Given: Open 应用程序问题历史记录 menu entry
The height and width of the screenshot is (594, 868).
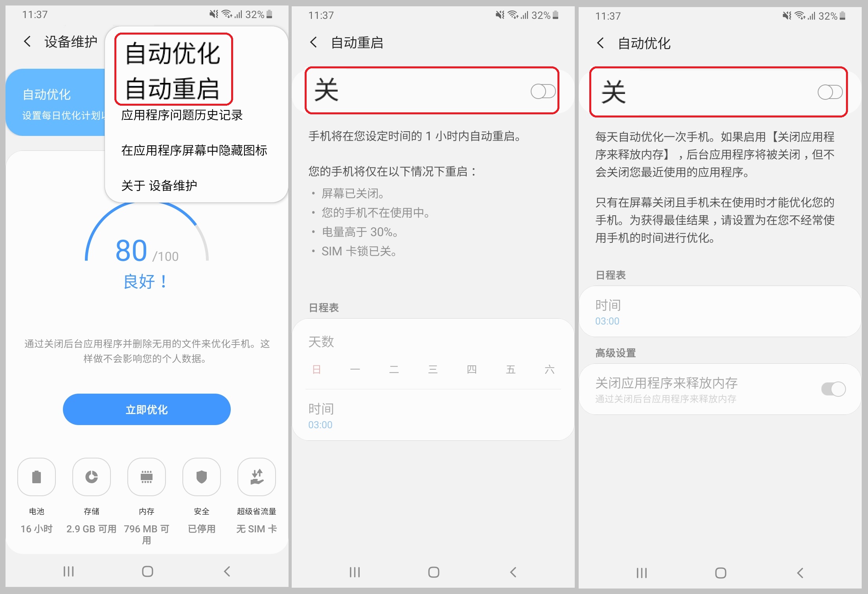Looking at the screenshot, I should pyautogui.click(x=182, y=115).
